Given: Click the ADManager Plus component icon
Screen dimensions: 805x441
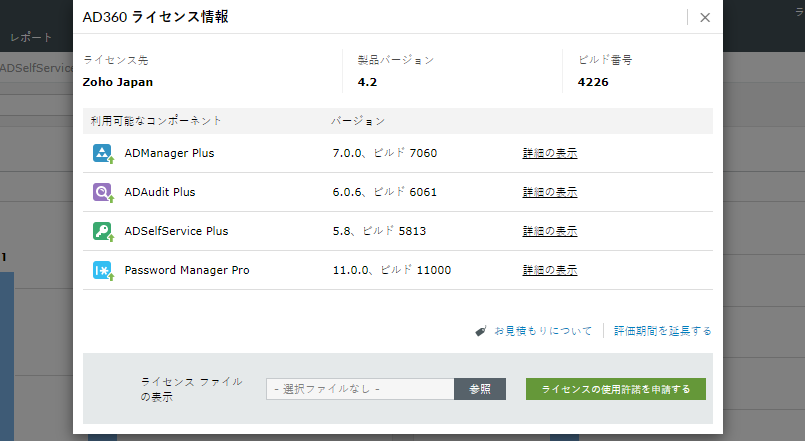Looking at the screenshot, I should pyautogui.click(x=103, y=153).
